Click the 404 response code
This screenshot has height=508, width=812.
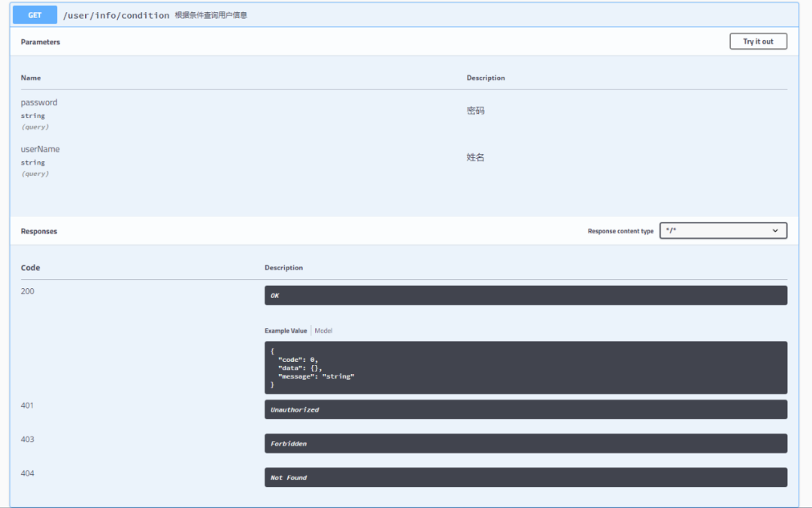27,473
